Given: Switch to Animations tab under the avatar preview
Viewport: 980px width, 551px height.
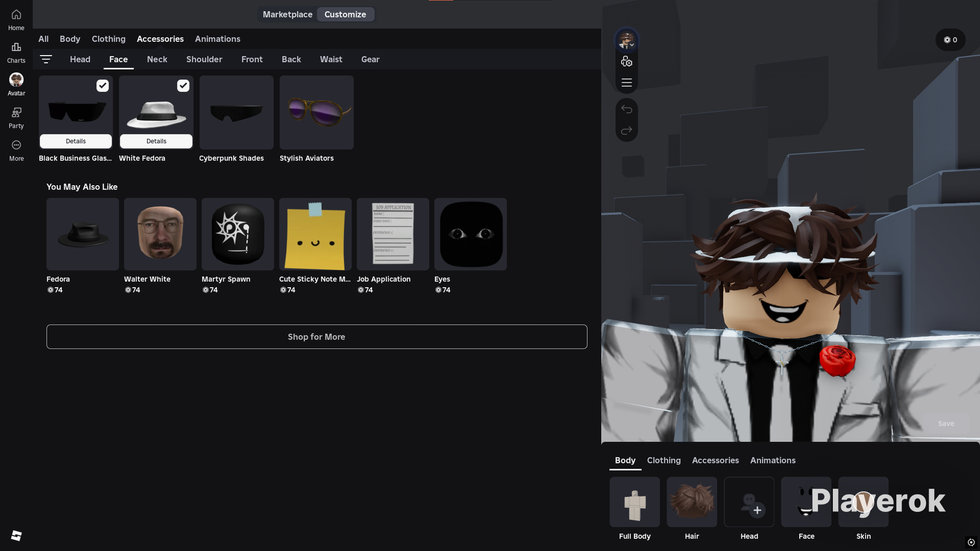Looking at the screenshot, I should 773,461.
